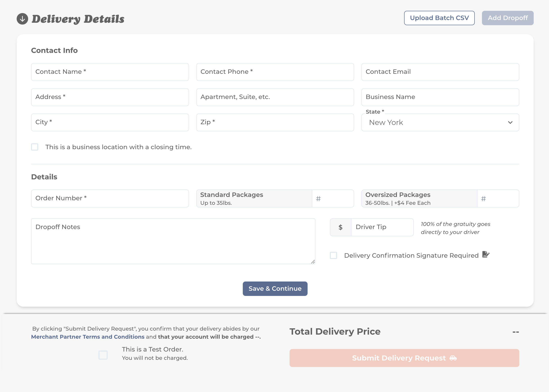This screenshot has width=549, height=392.
Task: Click the Oversized Packages label
Action: click(398, 195)
